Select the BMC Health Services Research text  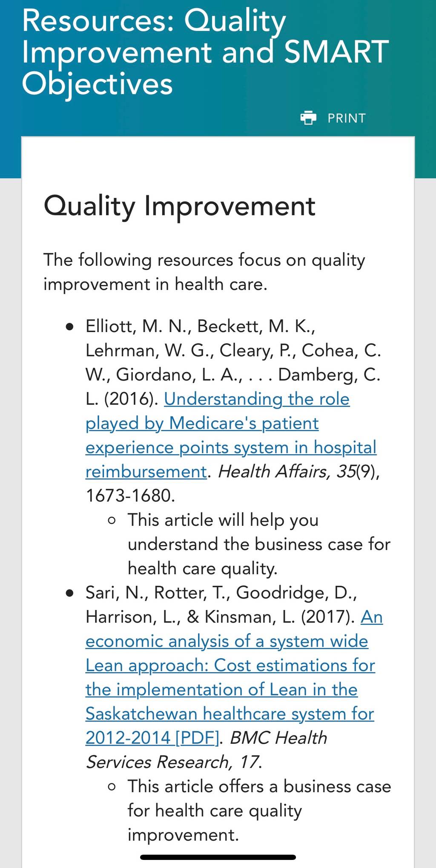coord(207,750)
